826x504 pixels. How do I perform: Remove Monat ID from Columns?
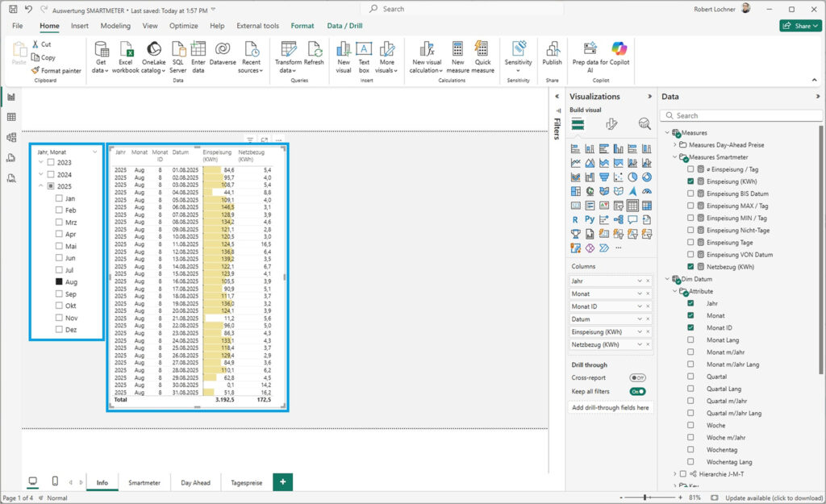tap(648, 306)
